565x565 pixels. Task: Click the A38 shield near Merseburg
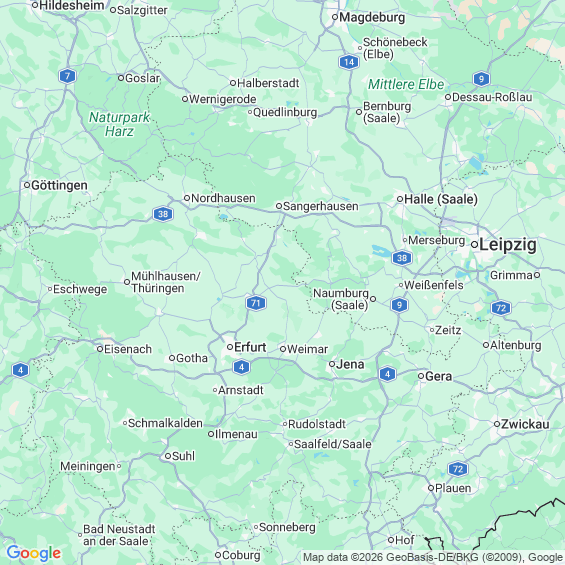pos(402,258)
